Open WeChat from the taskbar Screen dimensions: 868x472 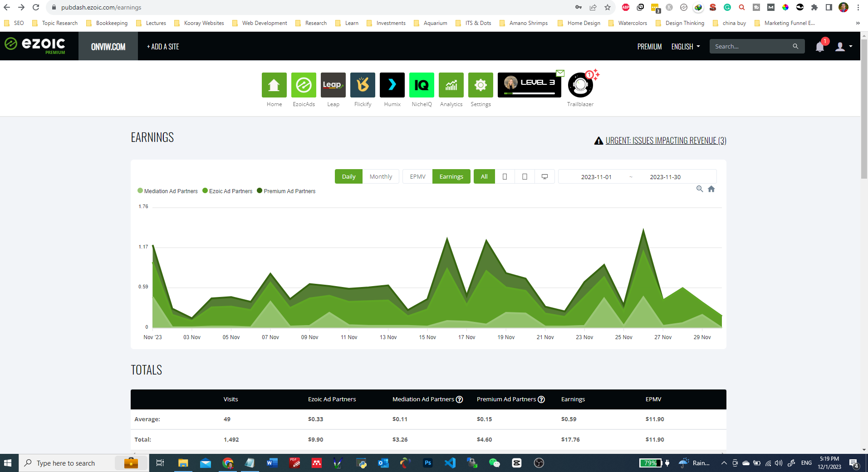coord(494,463)
